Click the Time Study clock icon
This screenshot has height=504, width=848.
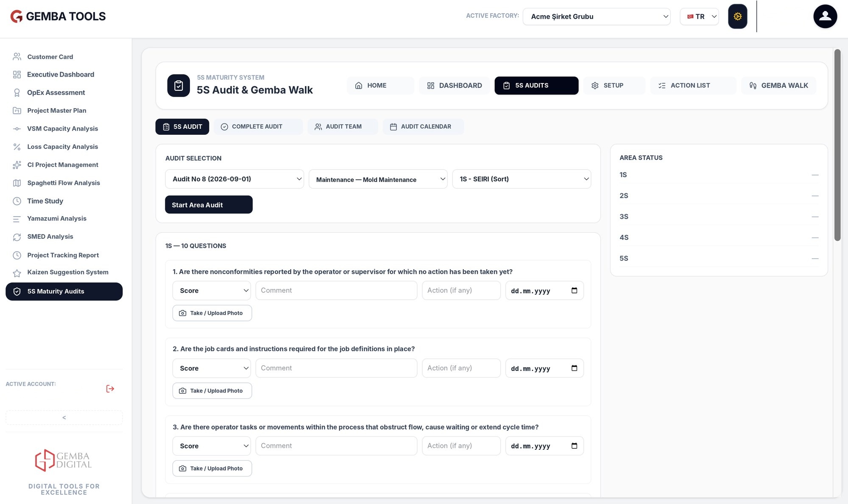pyautogui.click(x=17, y=201)
